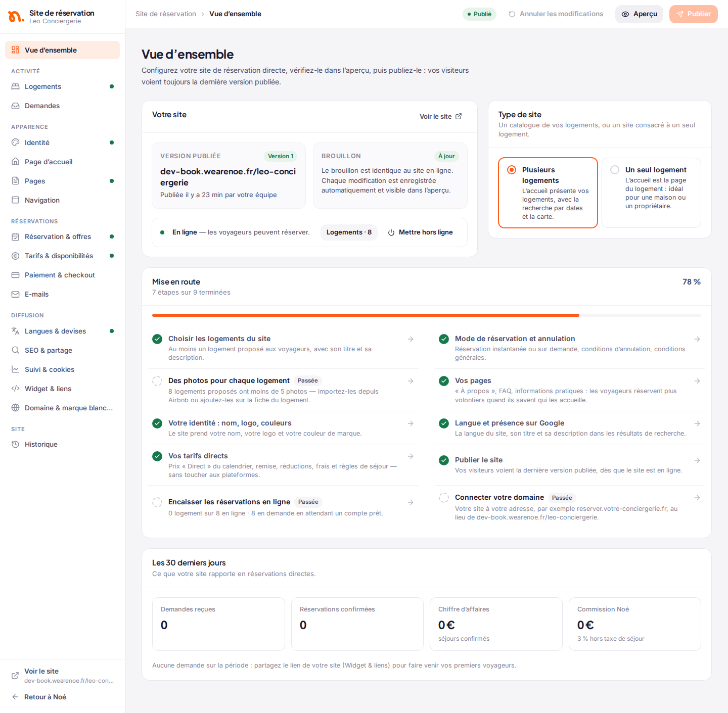Image resolution: width=728 pixels, height=713 pixels.
Task: Click the Aperçu preview button
Action: [639, 14]
